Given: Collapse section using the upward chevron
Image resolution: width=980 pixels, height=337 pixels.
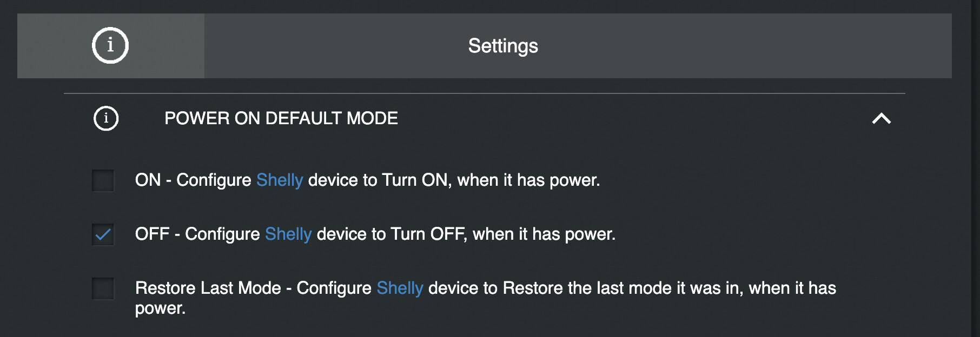Looking at the screenshot, I should pos(881,118).
